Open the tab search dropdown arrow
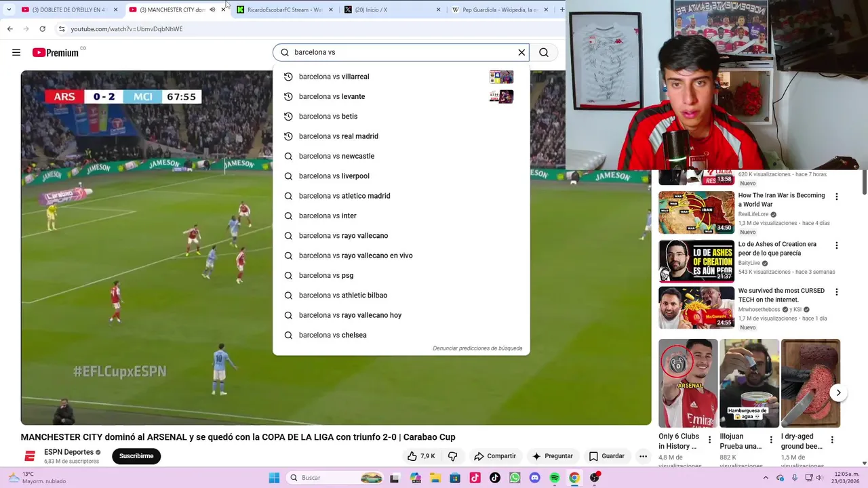The width and height of the screenshot is (868, 488). tap(8, 9)
